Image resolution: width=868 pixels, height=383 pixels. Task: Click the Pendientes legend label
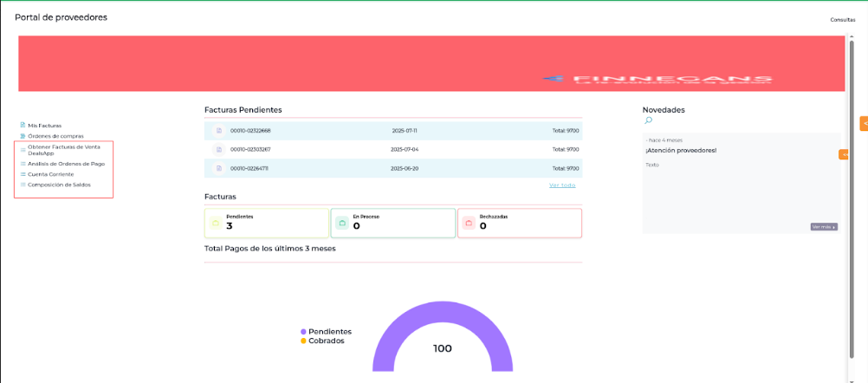(330, 332)
